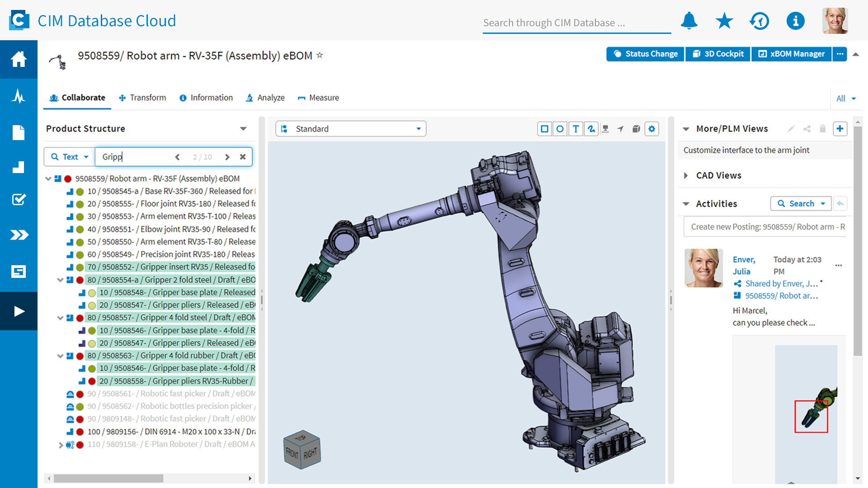Image resolution: width=868 pixels, height=488 pixels.
Task: Switch to the Measure tab
Action: [x=318, y=98]
